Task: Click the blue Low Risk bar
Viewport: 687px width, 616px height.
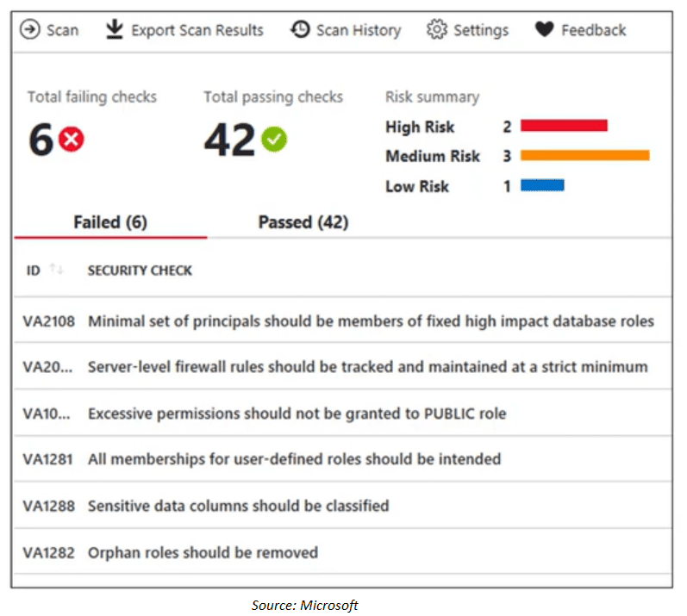Action: pyautogui.click(x=542, y=185)
